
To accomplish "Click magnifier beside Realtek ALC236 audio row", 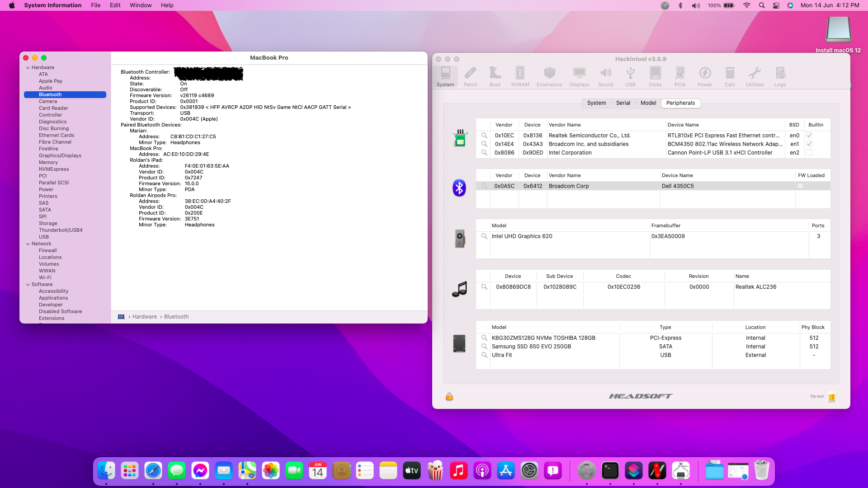I will pyautogui.click(x=484, y=287).
